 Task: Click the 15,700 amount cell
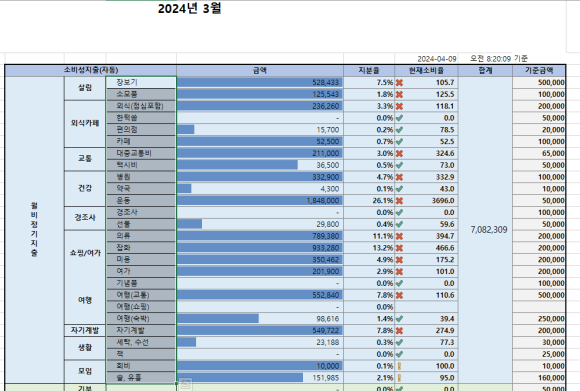click(260, 130)
